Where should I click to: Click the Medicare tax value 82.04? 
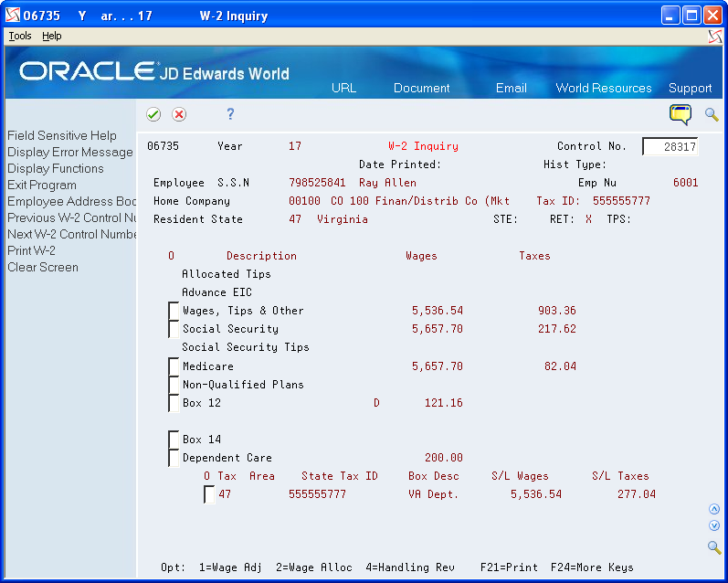tap(561, 366)
